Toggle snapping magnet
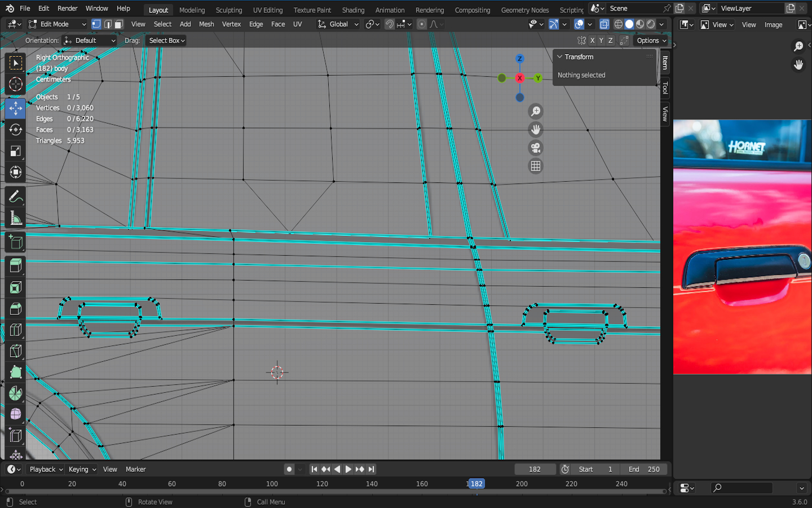The width and height of the screenshot is (812, 508). (x=390, y=24)
